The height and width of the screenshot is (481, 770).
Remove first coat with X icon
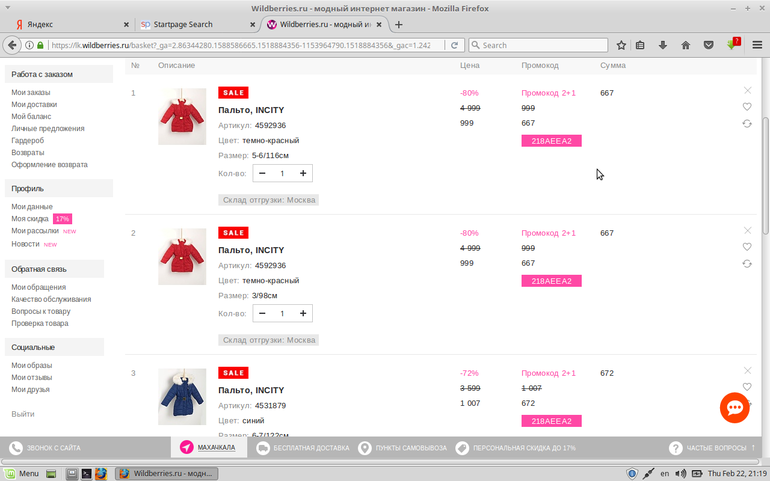(747, 91)
